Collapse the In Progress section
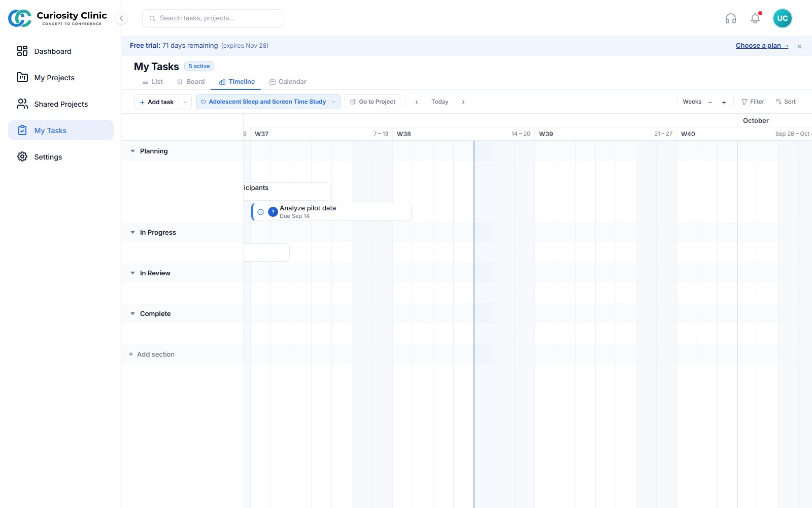 point(133,232)
